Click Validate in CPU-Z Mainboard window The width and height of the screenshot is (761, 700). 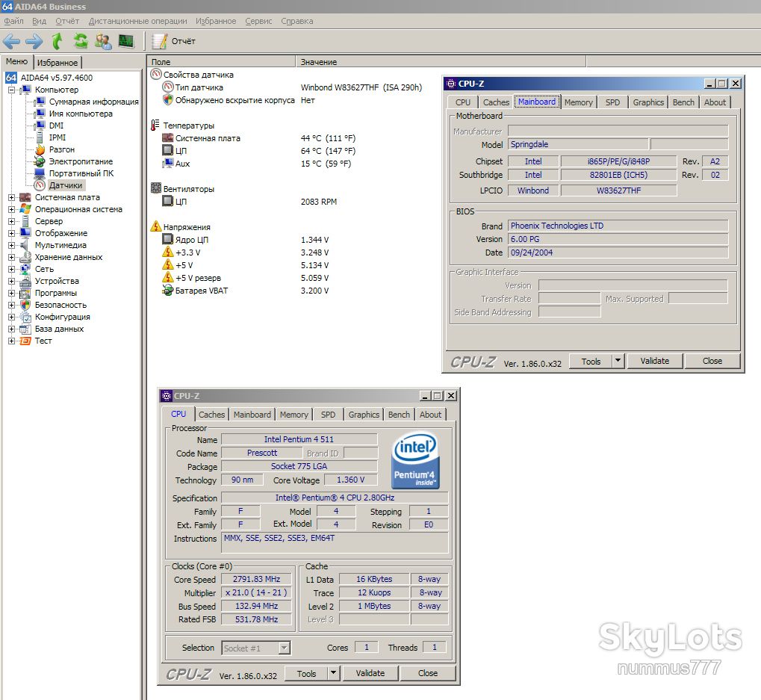[x=654, y=361]
